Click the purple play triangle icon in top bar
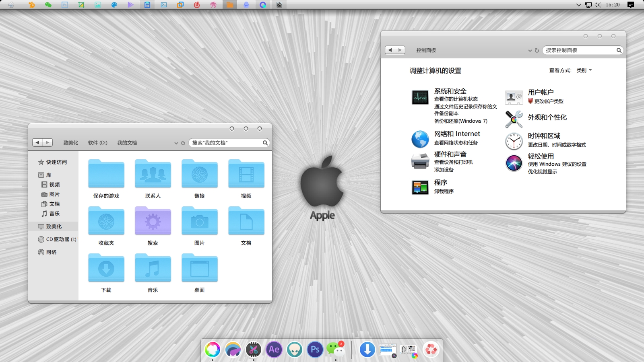The width and height of the screenshot is (644, 362). click(131, 5)
